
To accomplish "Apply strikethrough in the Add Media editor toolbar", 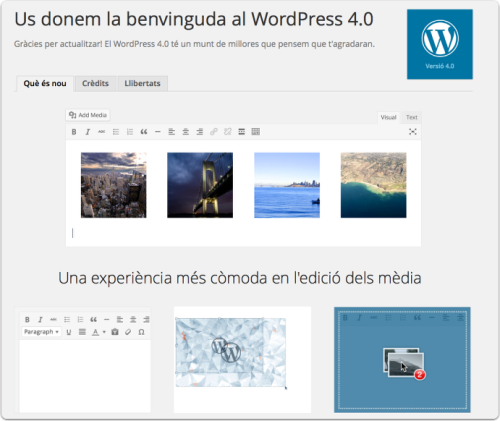I will [x=102, y=132].
